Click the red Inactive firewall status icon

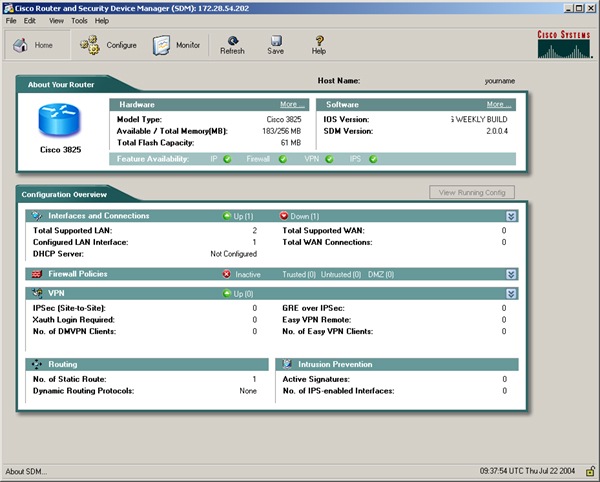tap(227, 274)
